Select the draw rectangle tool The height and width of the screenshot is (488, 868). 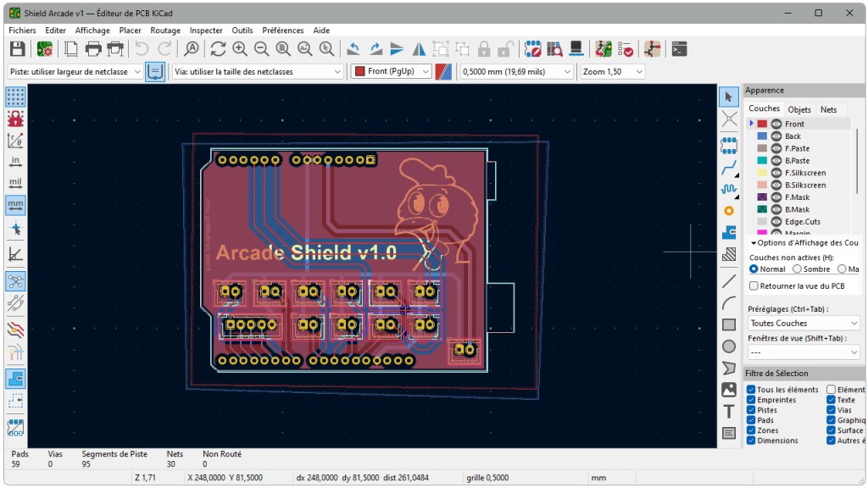[727, 324]
